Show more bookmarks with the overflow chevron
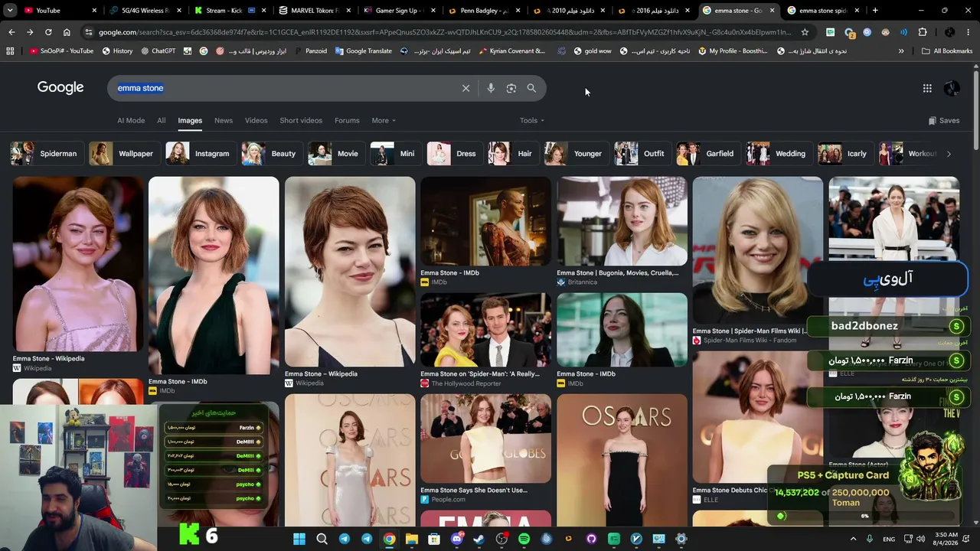This screenshot has height=551, width=980. [901, 51]
